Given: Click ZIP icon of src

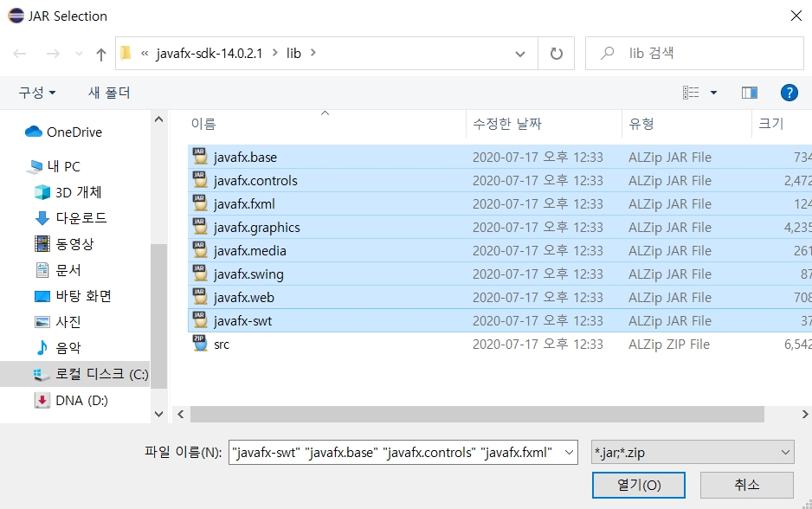Looking at the screenshot, I should (x=200, y=344).
